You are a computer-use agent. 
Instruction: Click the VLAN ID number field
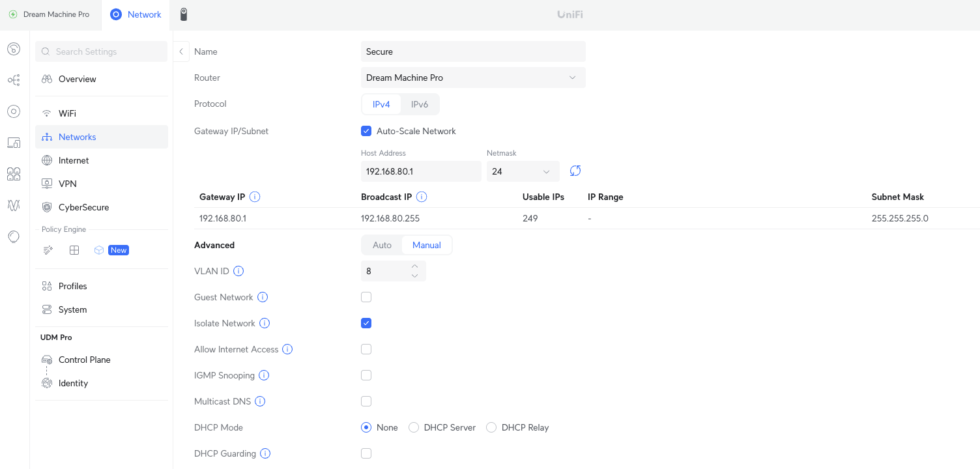[x=394, y=271]
